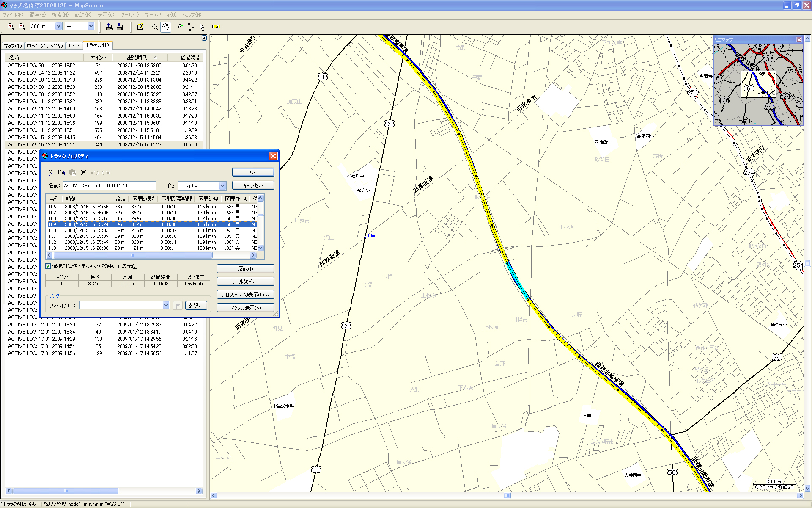Select the route drawing tool
Screen dimensions: 812x508
click(x=191, y=27)
